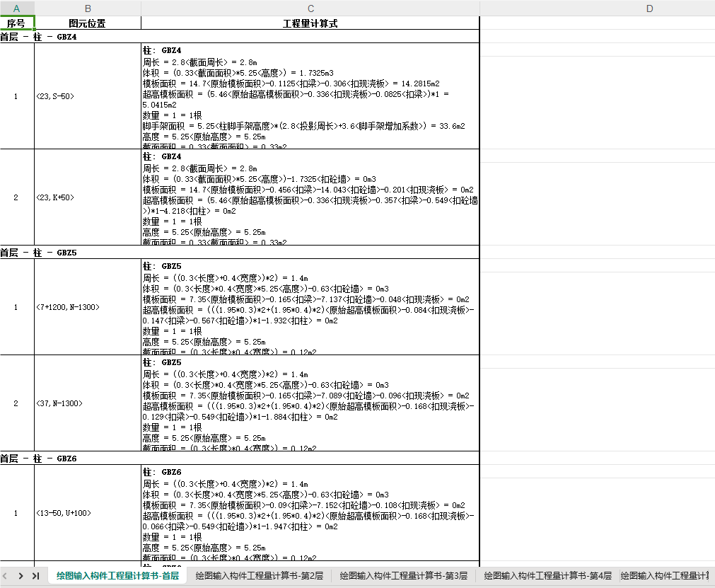Click the calculation cell for <7+1200,N-1300>

tap(310, 307)
